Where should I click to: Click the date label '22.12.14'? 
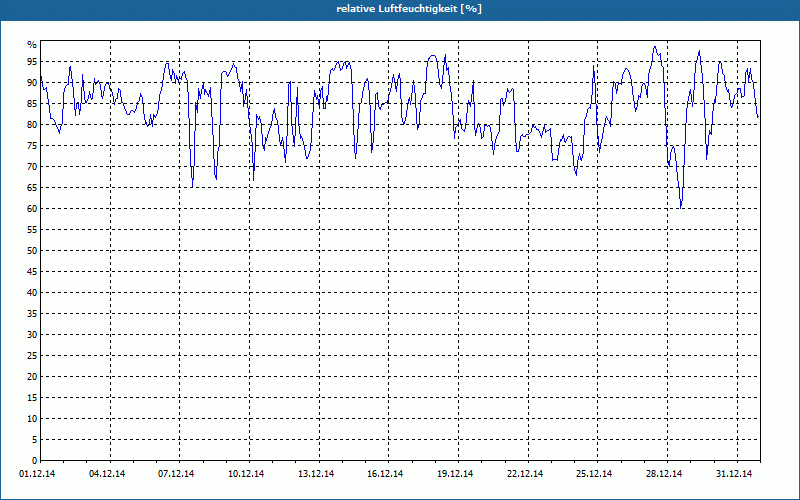525,474
